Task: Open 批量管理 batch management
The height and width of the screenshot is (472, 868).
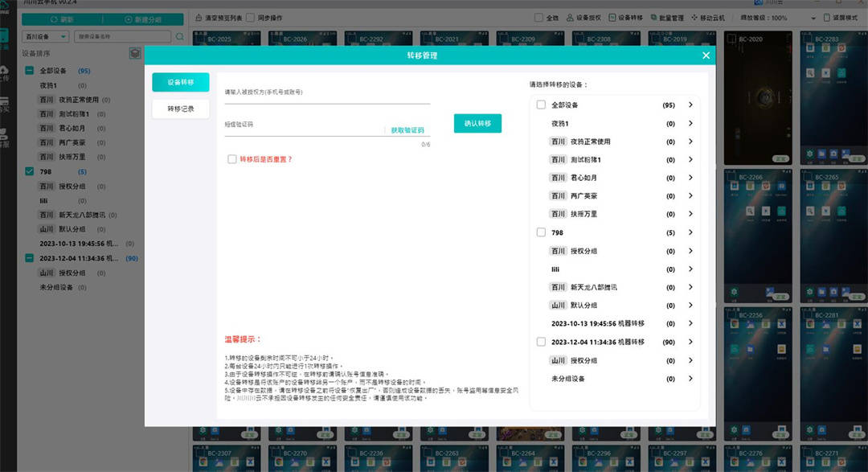Action: (665, 17)
